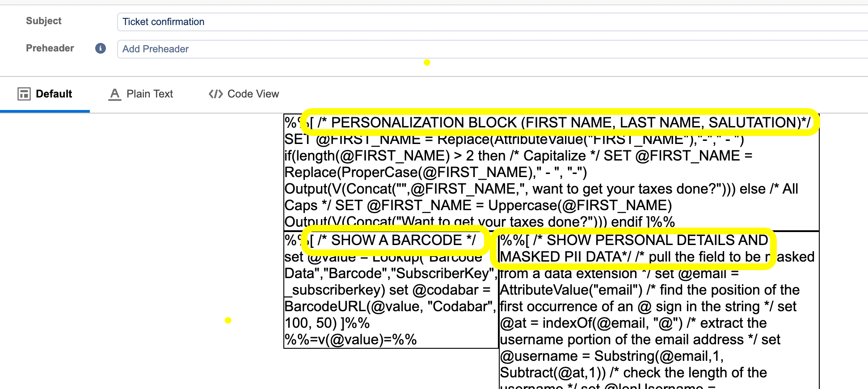Click the BarcodeURL(@value, "Codabar", line

390,307
